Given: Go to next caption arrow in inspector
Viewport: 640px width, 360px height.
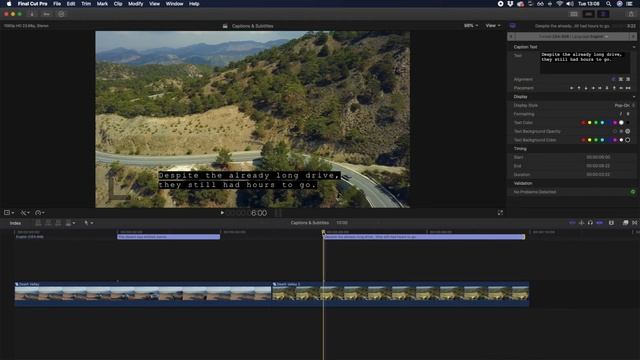Looking at the screenshot, I should pyautogui.click(x=633, y=36).
